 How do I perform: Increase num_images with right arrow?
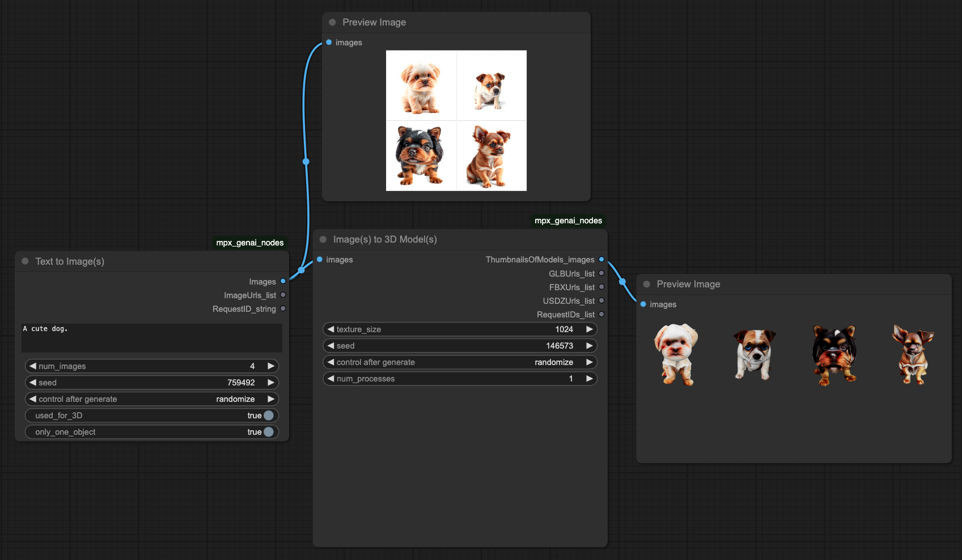(x=271, y=366)
